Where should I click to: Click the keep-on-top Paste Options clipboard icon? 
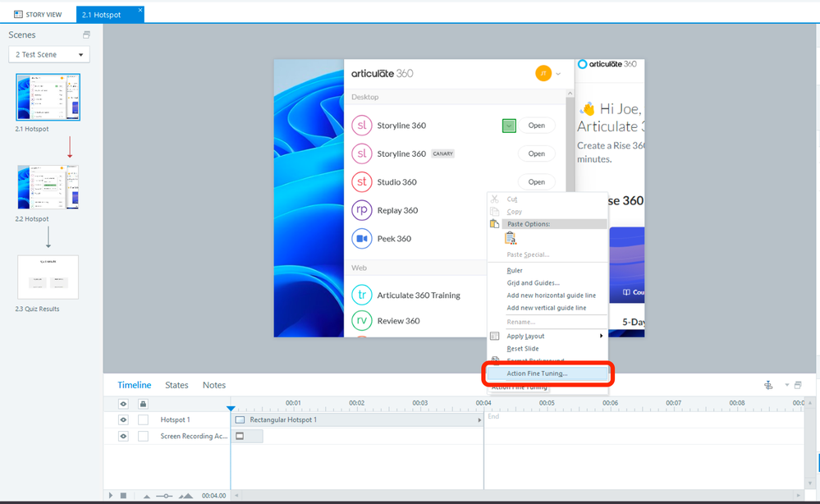(511, 239)
